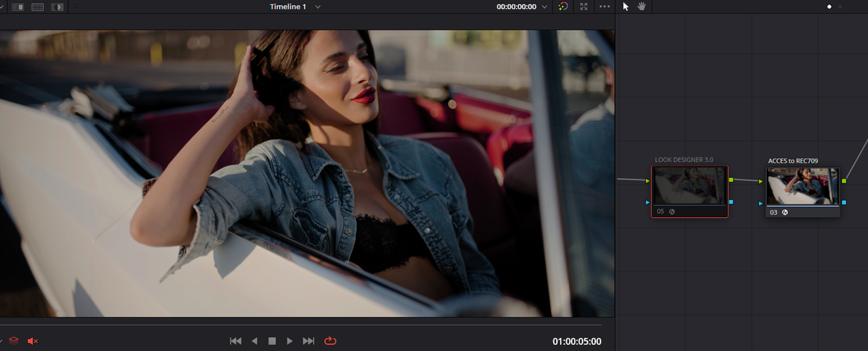Click blue key output of ACCES to REC709 node
Image resolution: width=868 pixels, height=351 pixels.
(x=844, y=202)
